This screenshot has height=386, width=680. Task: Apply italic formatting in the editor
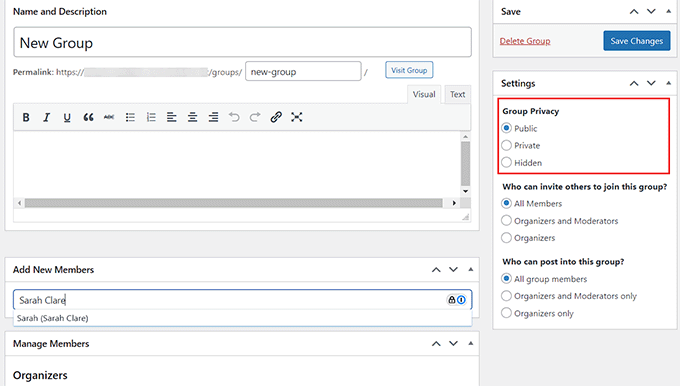[x=46, y=117]
